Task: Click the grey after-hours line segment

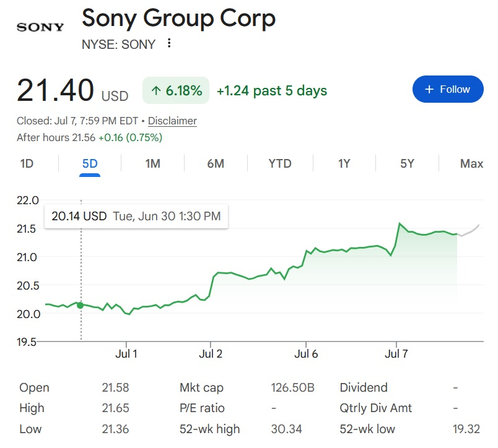Action: coord(468,231)
